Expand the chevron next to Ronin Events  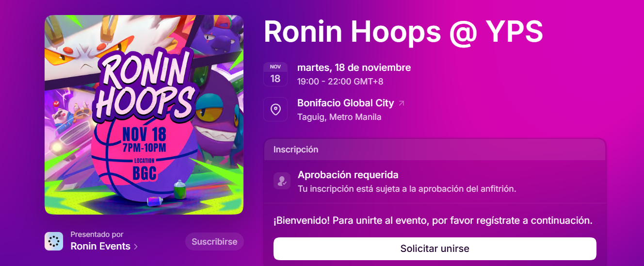point(136,247)
